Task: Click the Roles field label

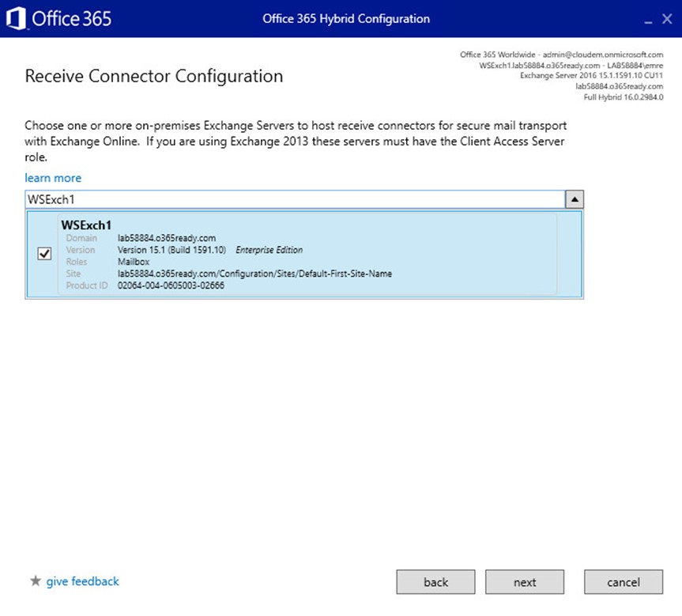Action: (77, 262)
